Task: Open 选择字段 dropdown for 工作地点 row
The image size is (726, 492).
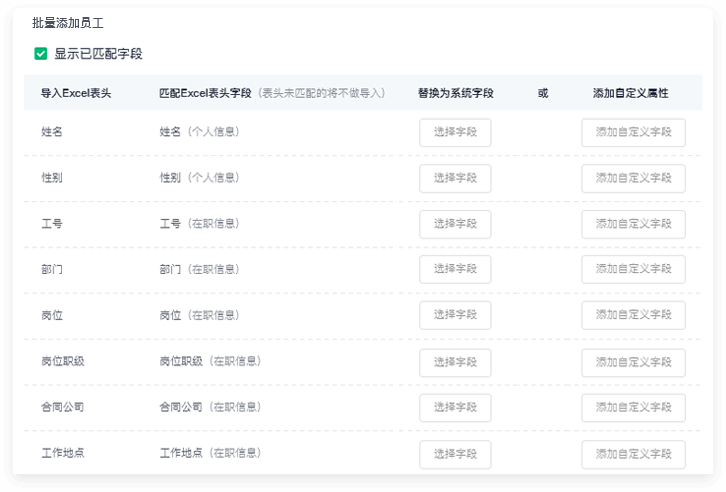Action: tap(455, 453)
